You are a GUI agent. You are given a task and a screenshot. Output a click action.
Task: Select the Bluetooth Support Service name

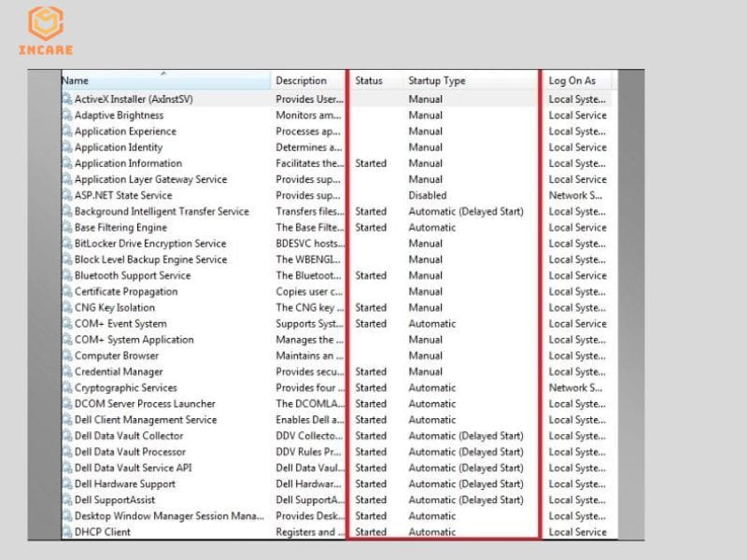133,275
